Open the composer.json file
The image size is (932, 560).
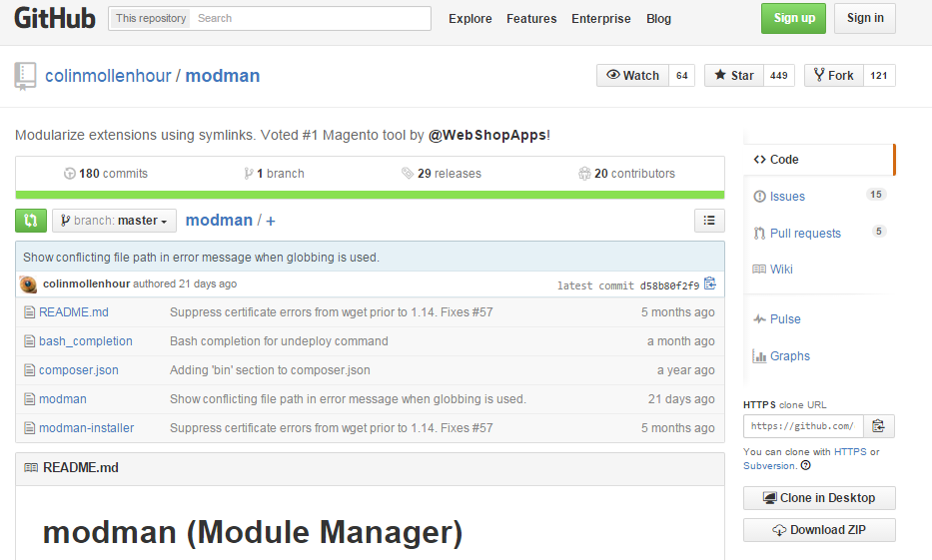pyautogui.click(x=79, y=370)
